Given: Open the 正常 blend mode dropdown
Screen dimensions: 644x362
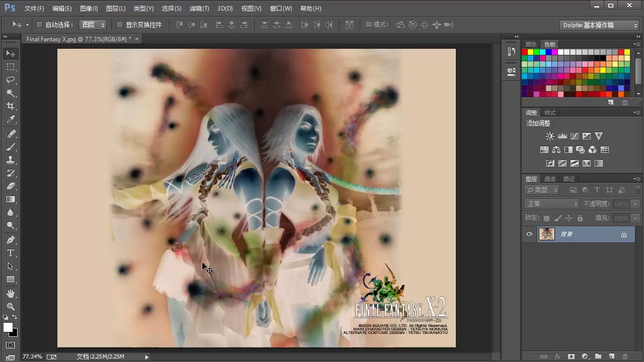Looking at the screenshot, I should pyautogui.click(x=552, y=204).
